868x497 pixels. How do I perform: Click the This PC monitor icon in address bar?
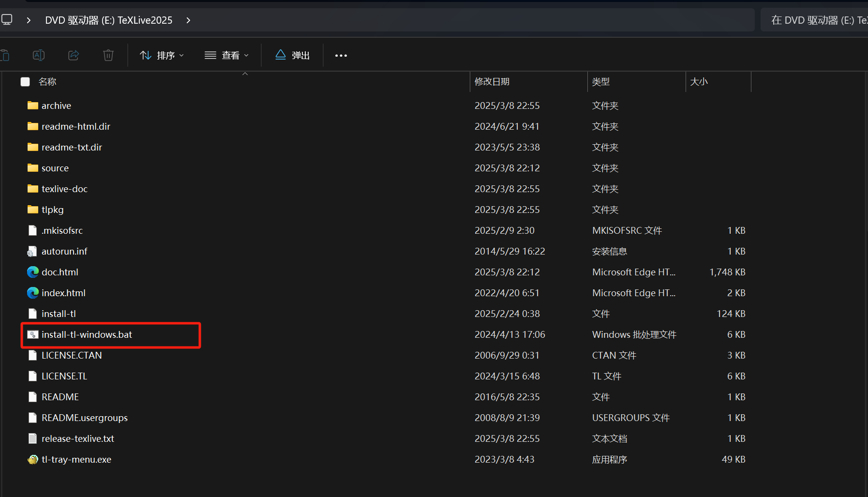pyautogui.click(x=7, y=20)
